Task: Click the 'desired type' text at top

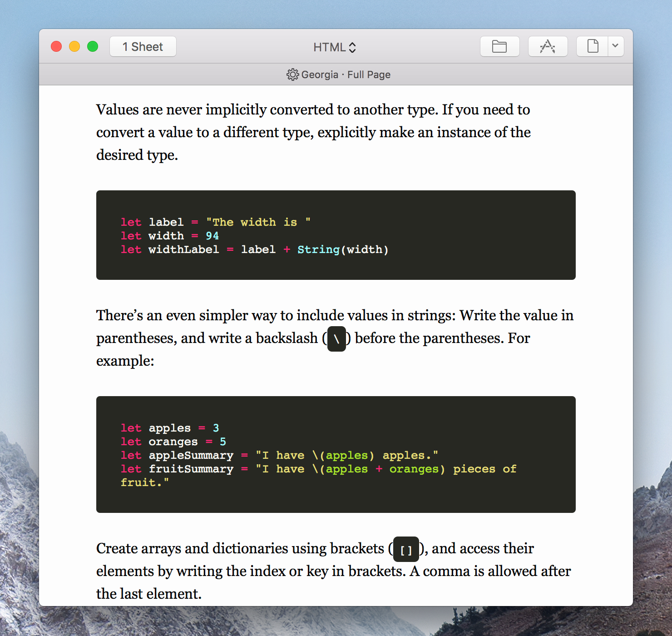Action: click(137, 155)
